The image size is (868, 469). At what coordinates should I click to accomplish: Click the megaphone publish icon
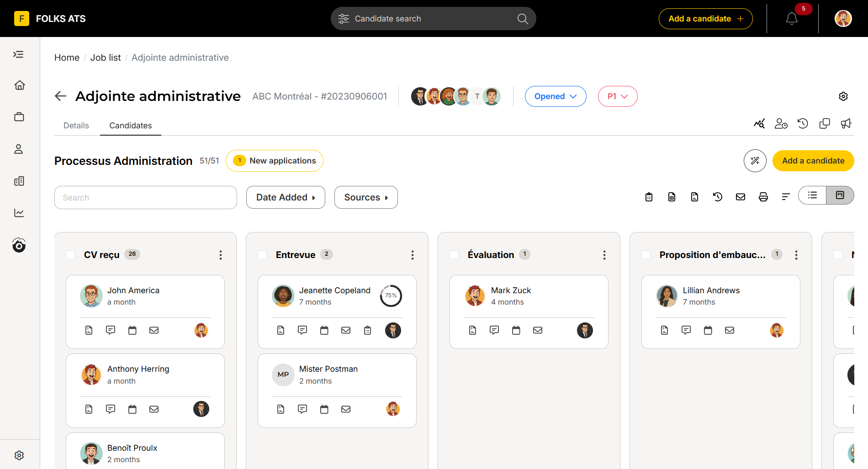[846, 123]
